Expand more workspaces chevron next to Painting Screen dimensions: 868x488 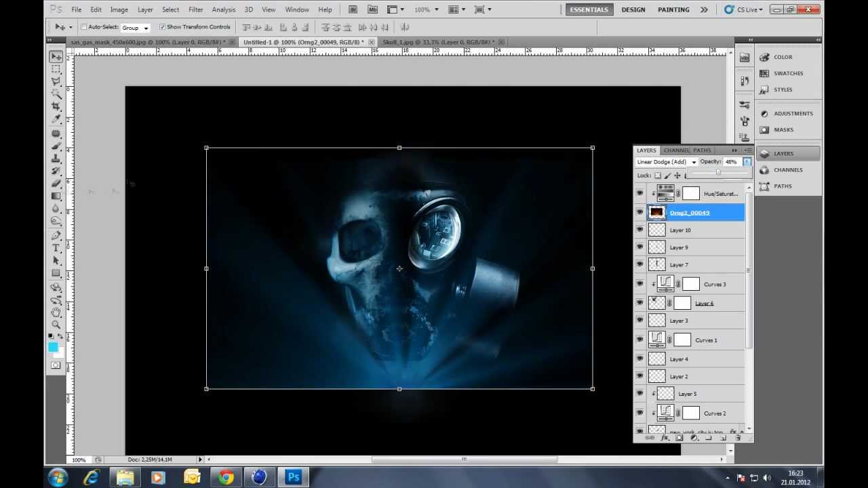(x=704, y=9)
